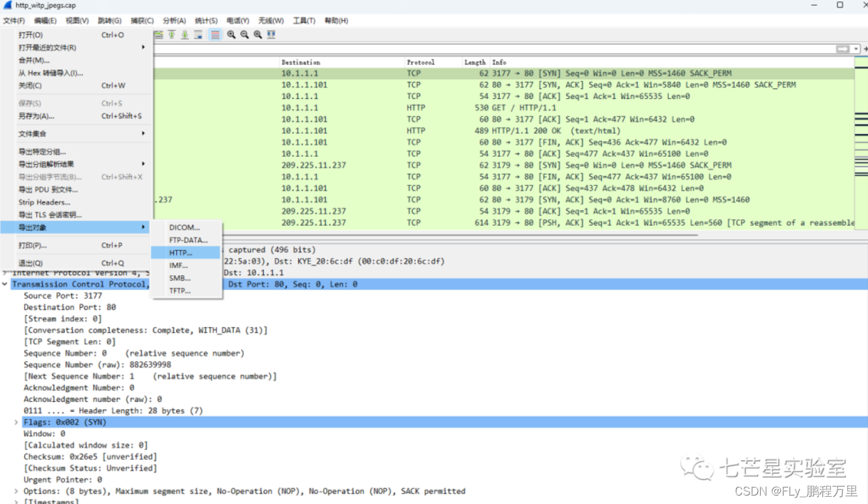Select the highlighted 导出对象 menu entry

tap(75, 228)
